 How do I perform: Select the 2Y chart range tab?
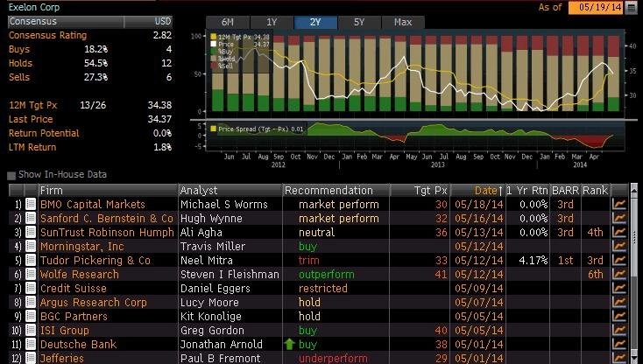point(315,22)
